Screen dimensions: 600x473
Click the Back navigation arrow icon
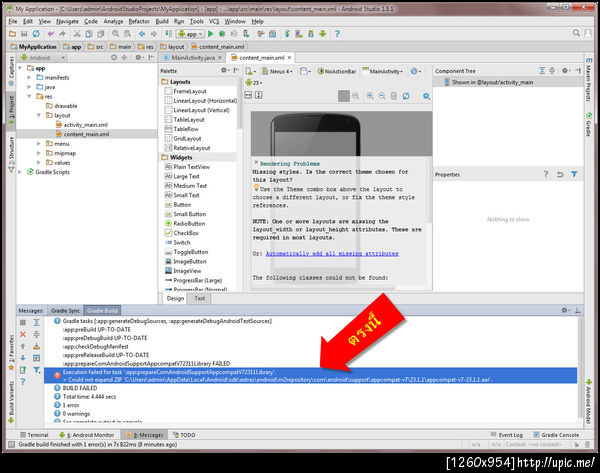(142, 34)
